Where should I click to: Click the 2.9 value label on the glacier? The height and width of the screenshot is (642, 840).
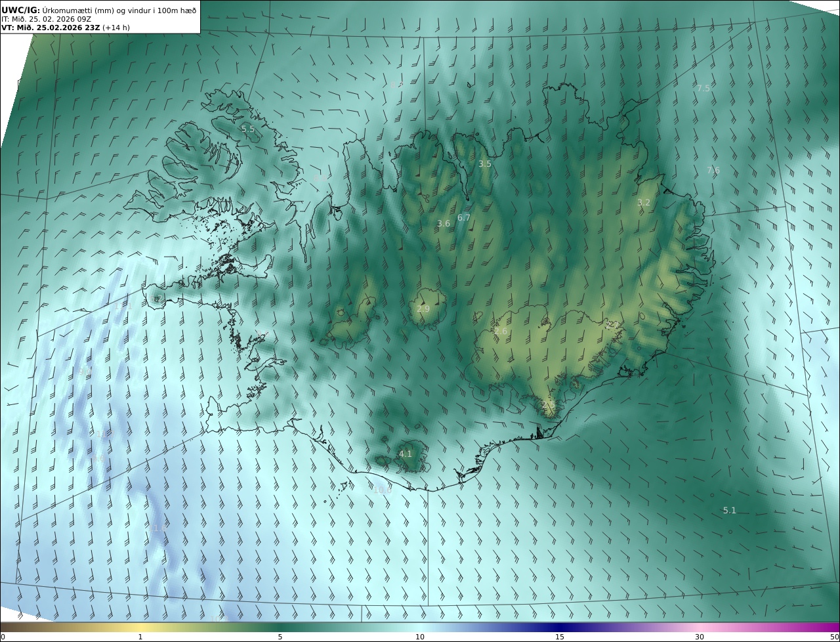pyautogui.click(x=423, y=309)
